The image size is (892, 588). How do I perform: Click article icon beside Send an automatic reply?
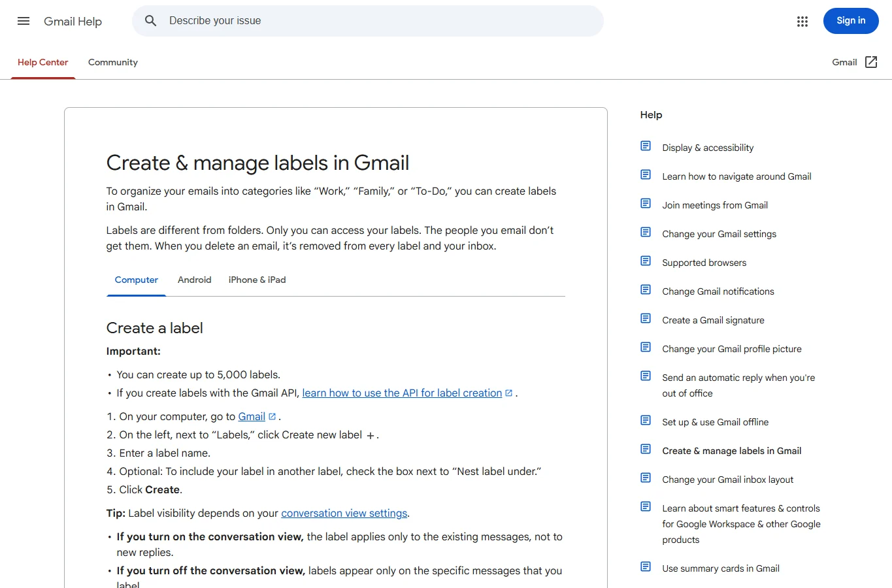tap(646, 376)
